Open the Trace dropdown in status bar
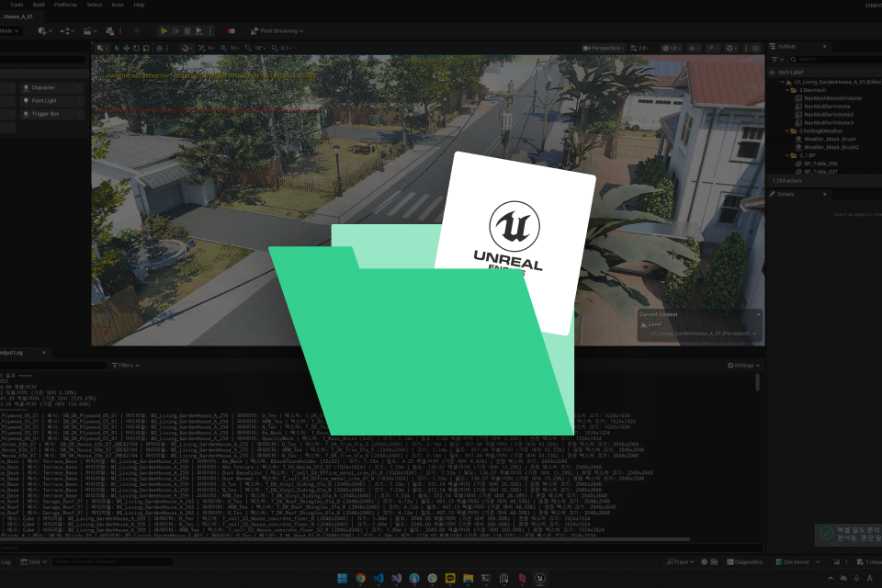 tap(680, 561)
